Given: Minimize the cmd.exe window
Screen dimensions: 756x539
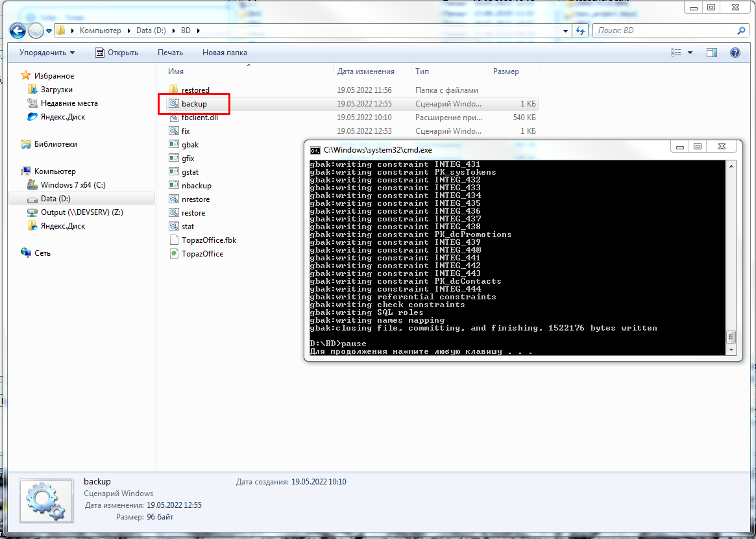Looking at the screenshot, I should tap(679, 147).
